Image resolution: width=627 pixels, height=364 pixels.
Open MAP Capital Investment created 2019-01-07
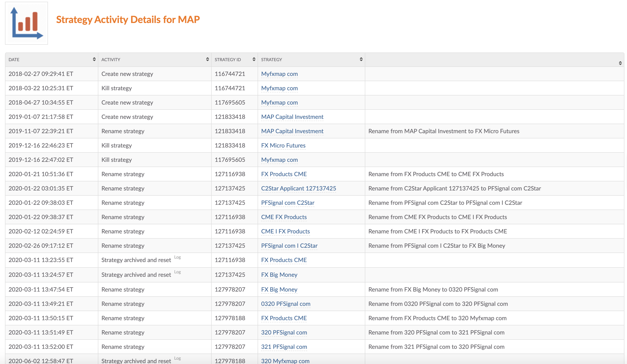[x=292, y=117]
